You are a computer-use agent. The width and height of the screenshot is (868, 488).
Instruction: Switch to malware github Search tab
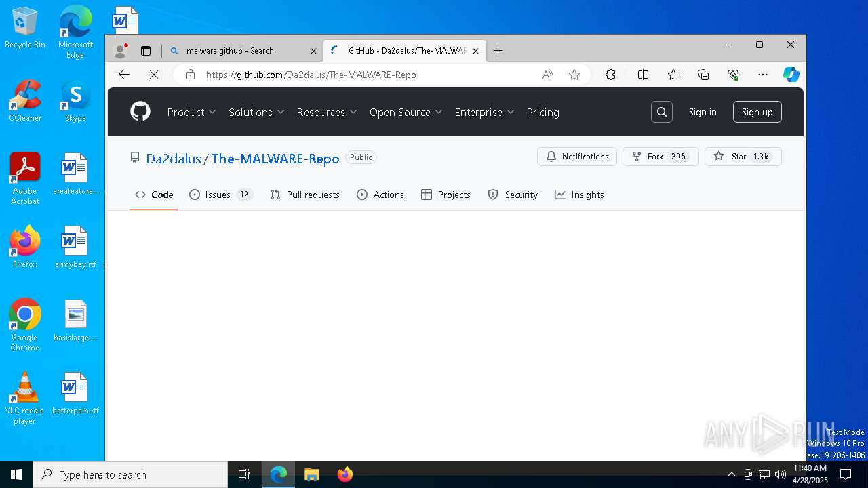(x=242, y=51)
